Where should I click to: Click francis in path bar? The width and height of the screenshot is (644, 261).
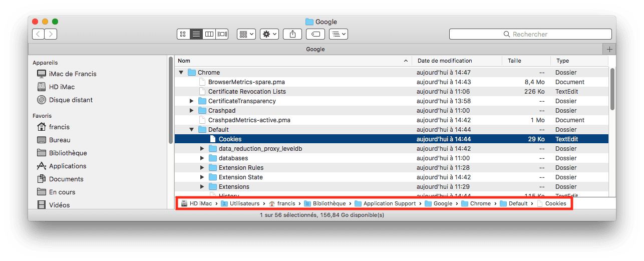click(282, 204)
